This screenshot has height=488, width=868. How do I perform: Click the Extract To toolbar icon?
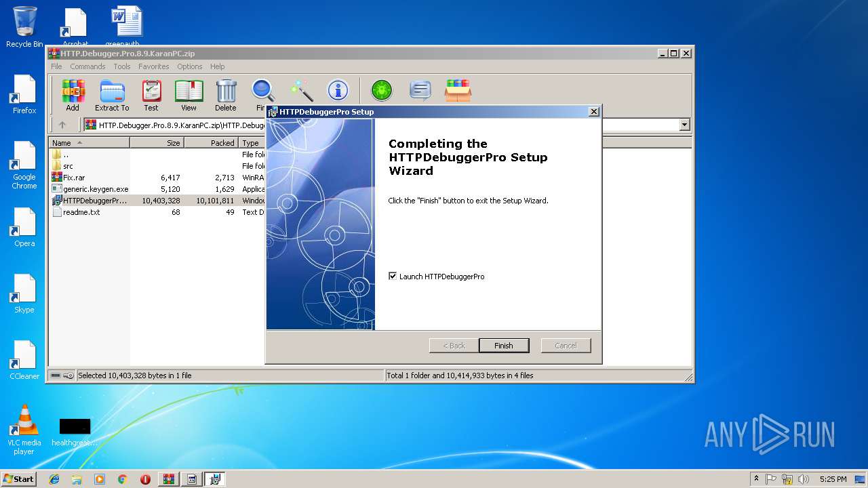(x=112, y=96)
